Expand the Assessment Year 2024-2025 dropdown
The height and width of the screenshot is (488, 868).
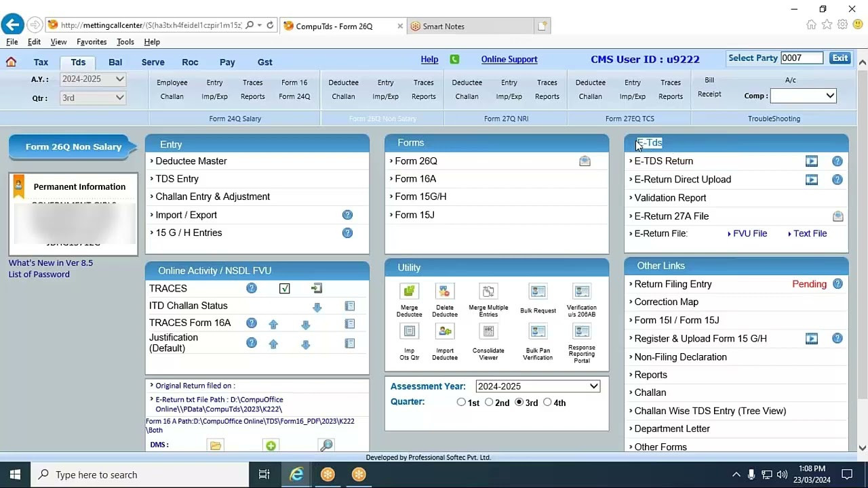pyautogui.click(x=537, y=386)
